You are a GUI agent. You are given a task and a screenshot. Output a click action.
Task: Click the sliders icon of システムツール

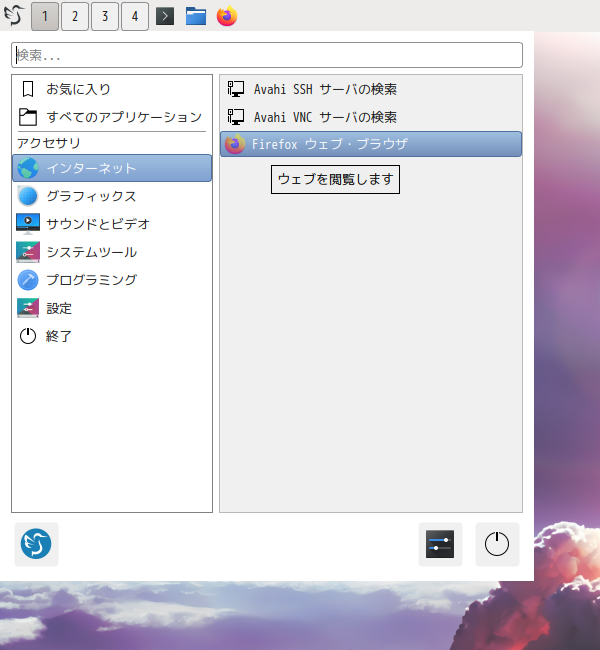pos(28,252)
